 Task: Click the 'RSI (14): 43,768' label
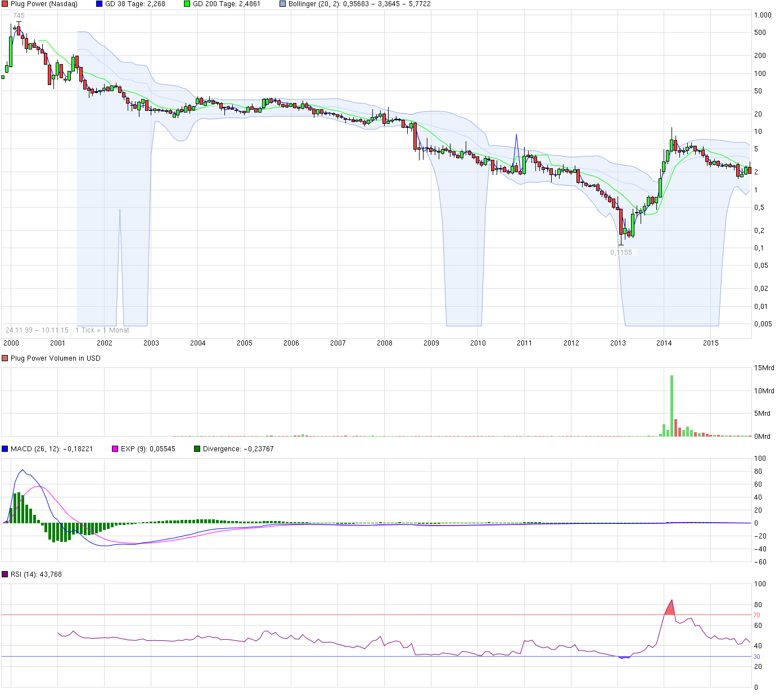[x=36, y=574]
